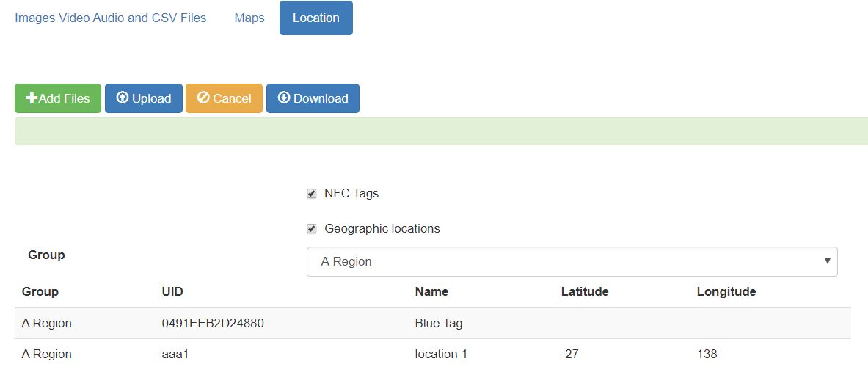Screen dimensions: 868x389
Task: Click the download arrow icon
Action: (x=283, y=98)
